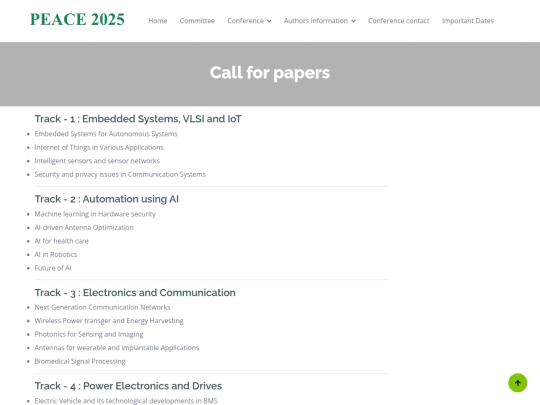
Task: Click the green scroll-to-top arrow button
Action: pyautogui.click(x=518, y=383)
